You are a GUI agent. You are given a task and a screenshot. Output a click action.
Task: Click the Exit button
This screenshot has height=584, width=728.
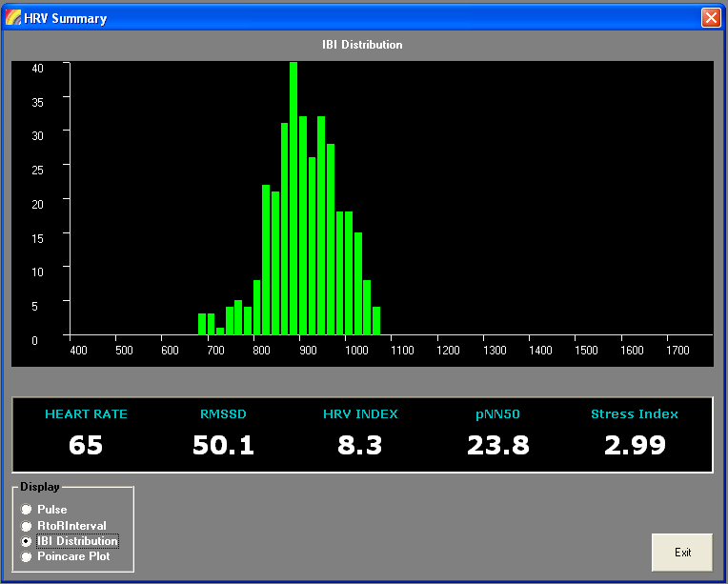coord(682,553)
